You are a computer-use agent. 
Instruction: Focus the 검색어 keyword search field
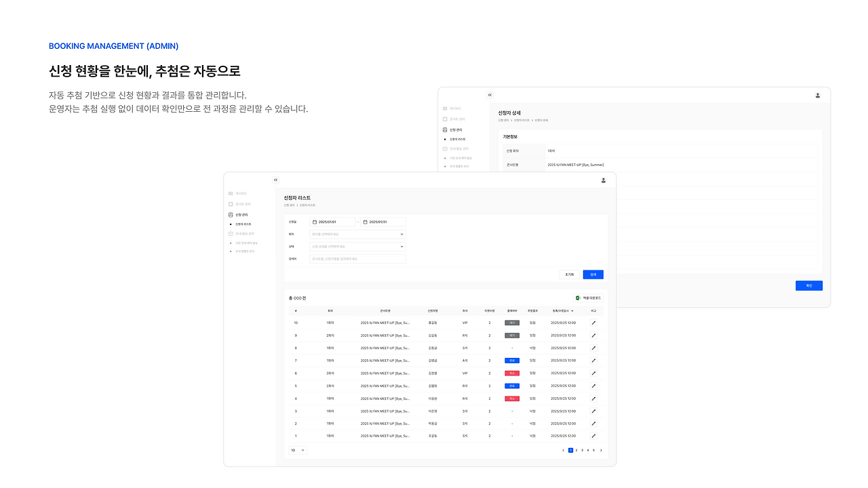(358, 259)
